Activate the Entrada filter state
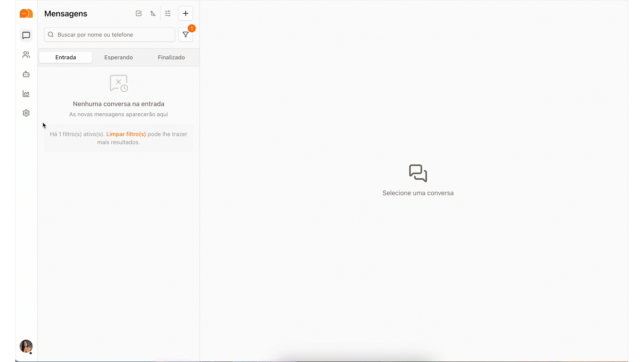The image size is (644, 362). (x=65, y=57)
